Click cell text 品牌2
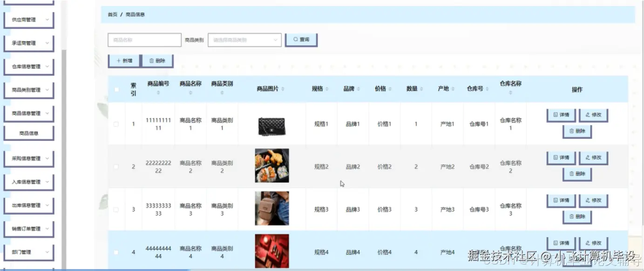The image size is (644, 271). [x=353, y=167]
